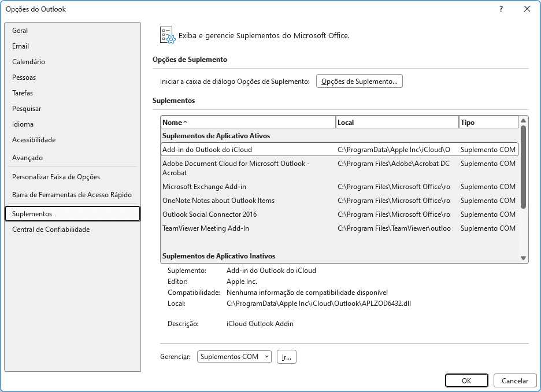Sort add-ins by the Tipo column
The width and height of the screenshot is (541, 392).
(488, 122)
